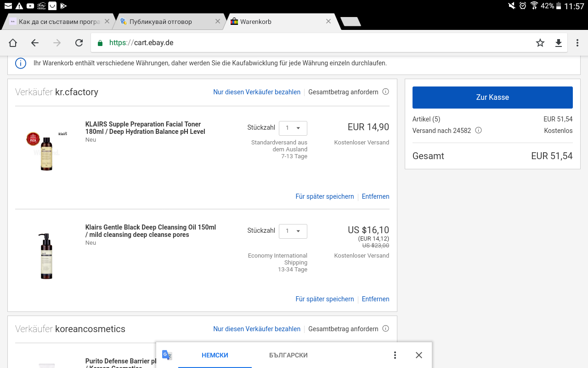Image resolution: width=588 pixels, height=368 pixels.
Task: Open a new browser tab
Action: pyautogui.click(x=351, y=22)
